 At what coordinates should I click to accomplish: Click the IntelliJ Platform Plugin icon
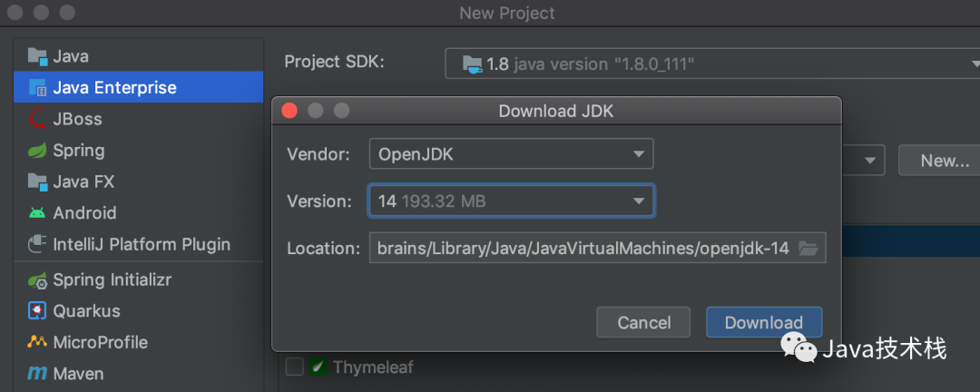click(x=37, y=244)
